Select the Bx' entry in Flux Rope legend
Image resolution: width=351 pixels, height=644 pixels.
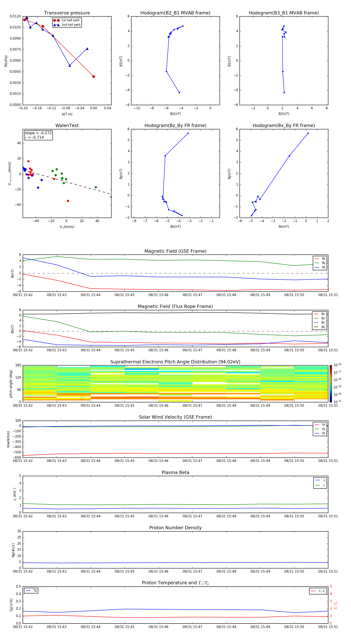pyautogui.click(x=320, y=314)
